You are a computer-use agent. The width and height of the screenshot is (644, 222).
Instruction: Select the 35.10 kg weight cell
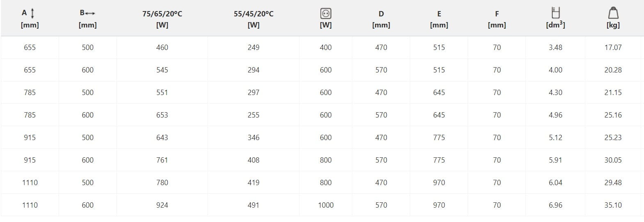click(613, 205)
